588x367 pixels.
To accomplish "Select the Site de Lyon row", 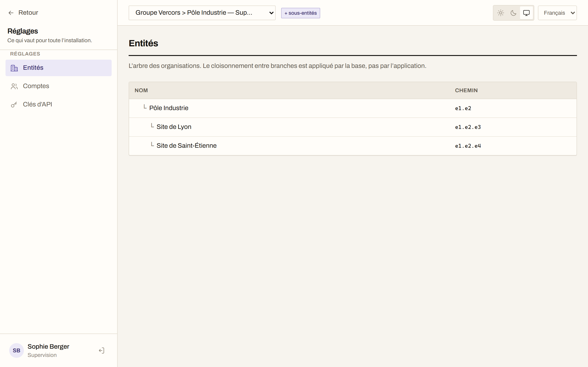I will [353, 127].
